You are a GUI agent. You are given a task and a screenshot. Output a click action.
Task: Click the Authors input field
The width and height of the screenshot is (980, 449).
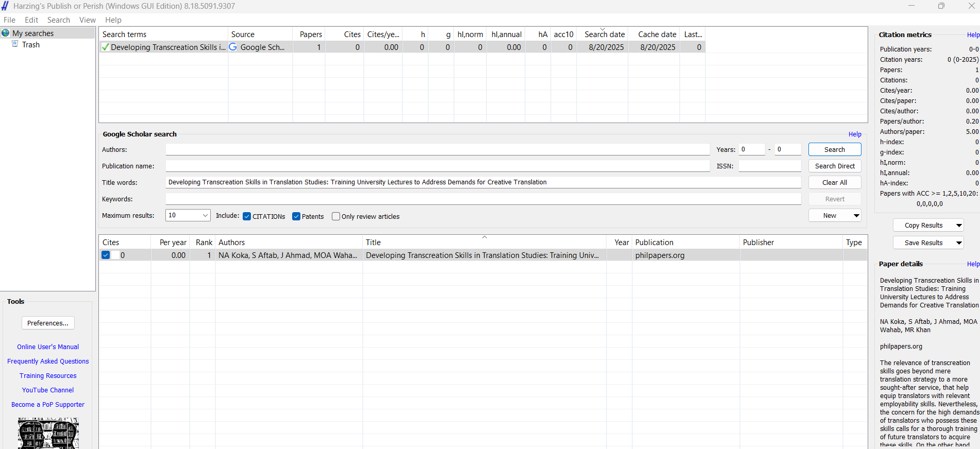pyautogui.click(x=437, y=149)
